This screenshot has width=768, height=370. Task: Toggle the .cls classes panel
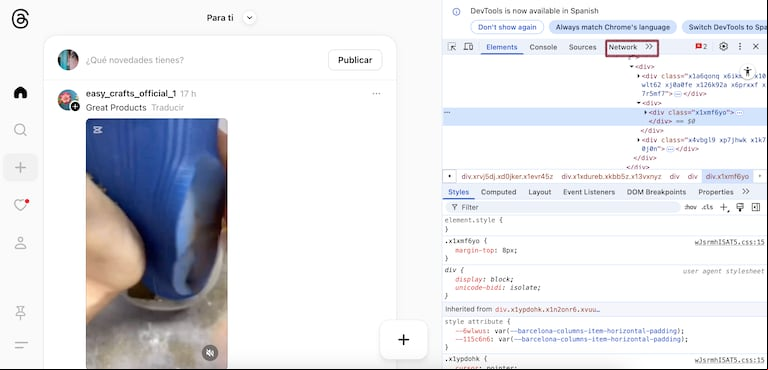[707, 207]
